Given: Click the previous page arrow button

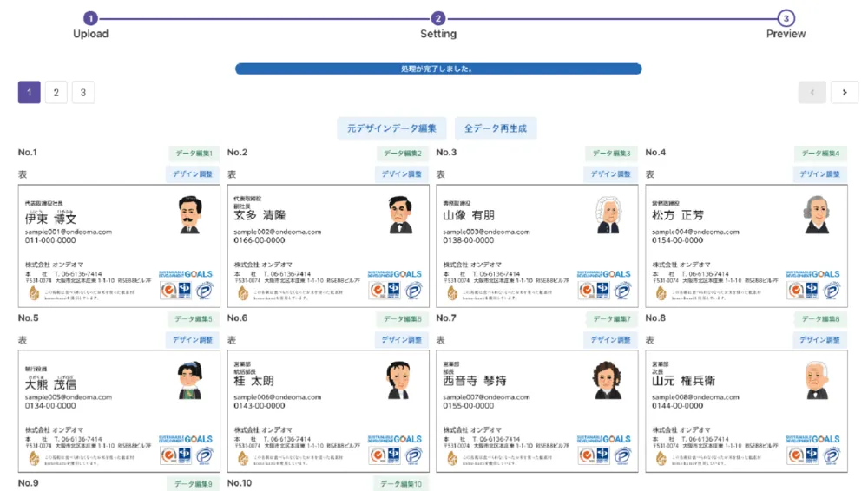Looking at the screenshot, I should click(812, 93).
